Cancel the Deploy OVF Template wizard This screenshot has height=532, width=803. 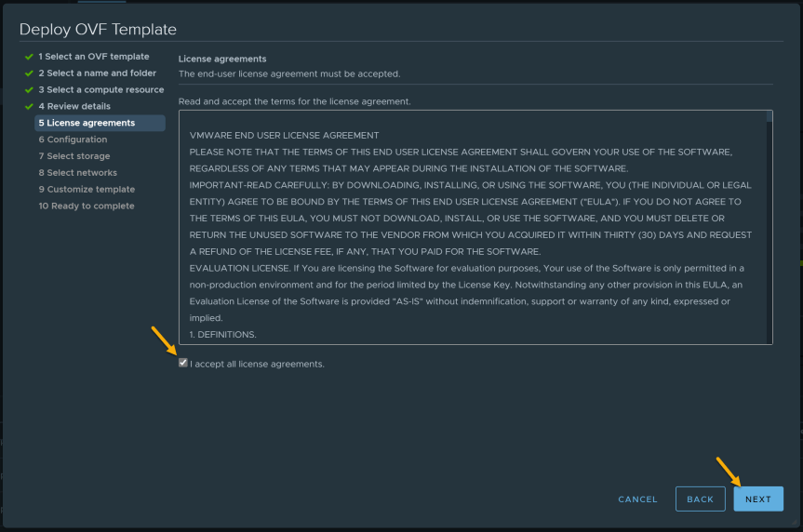637,499
